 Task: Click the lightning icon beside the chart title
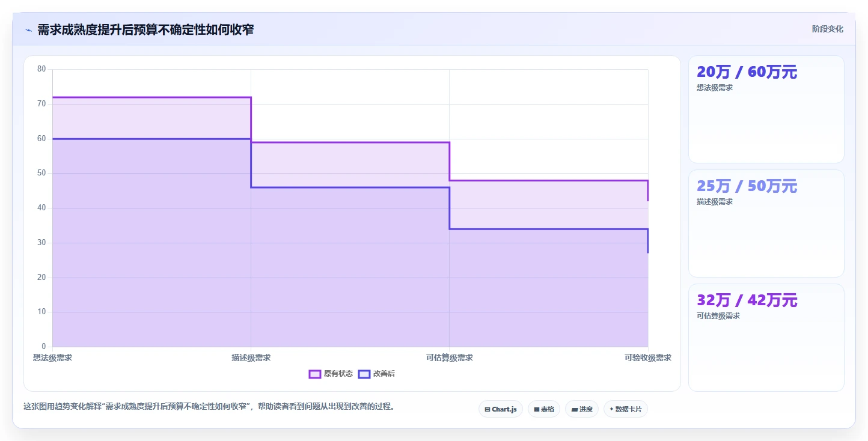click(28, 30)
